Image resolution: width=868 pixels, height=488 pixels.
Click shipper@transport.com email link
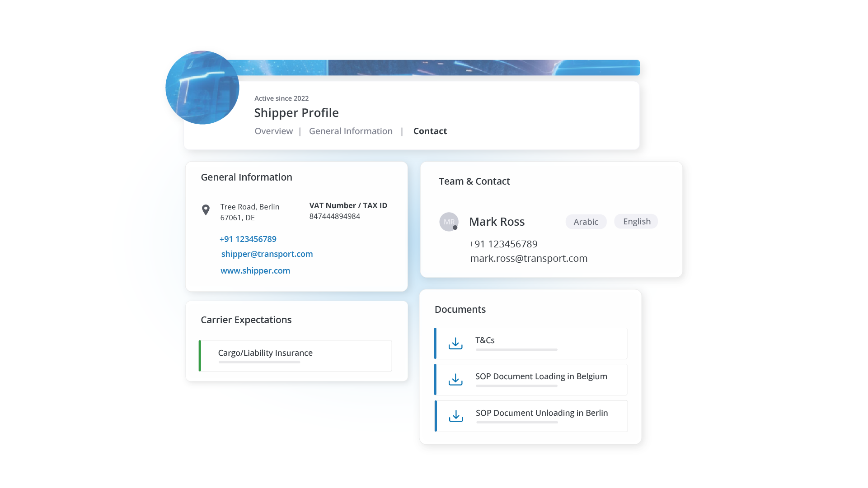[x=267, y=254]
